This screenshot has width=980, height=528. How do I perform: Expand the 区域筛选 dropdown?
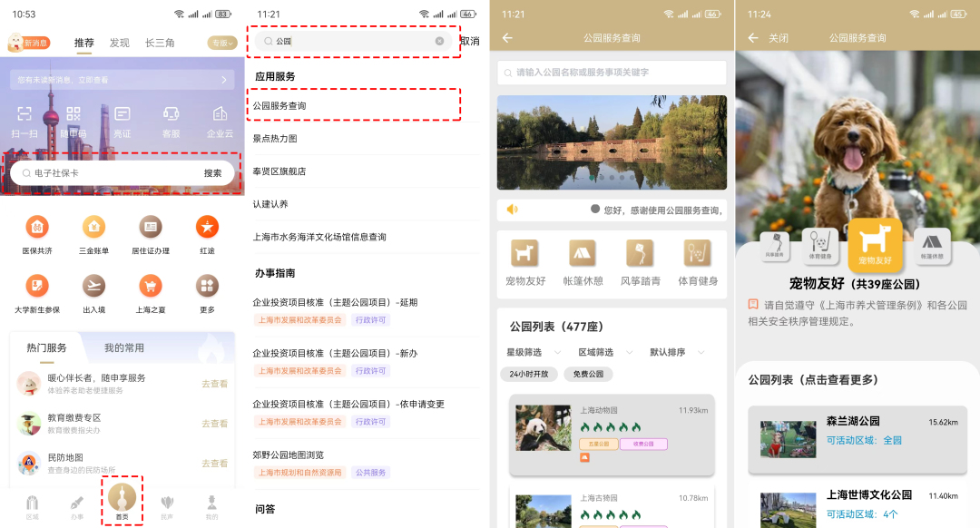604,352
